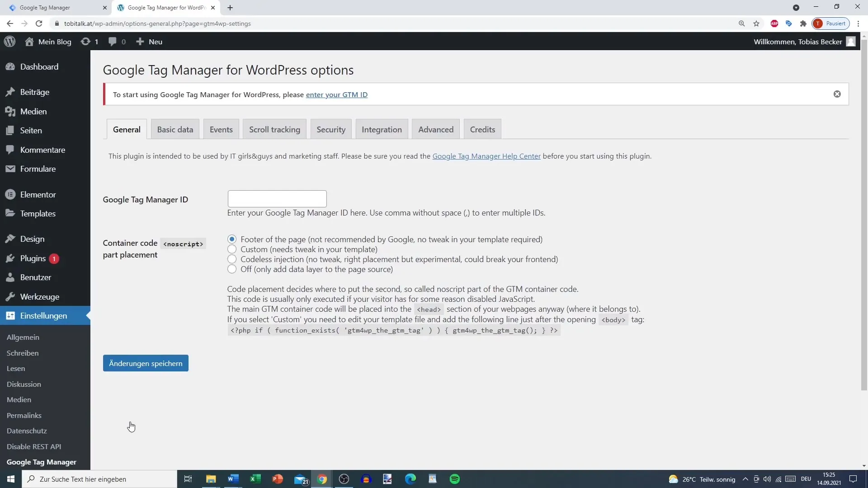The height and width of the screenshot is (488, 868).
Task: Switch to the Security tab
Action: (331, 129)
